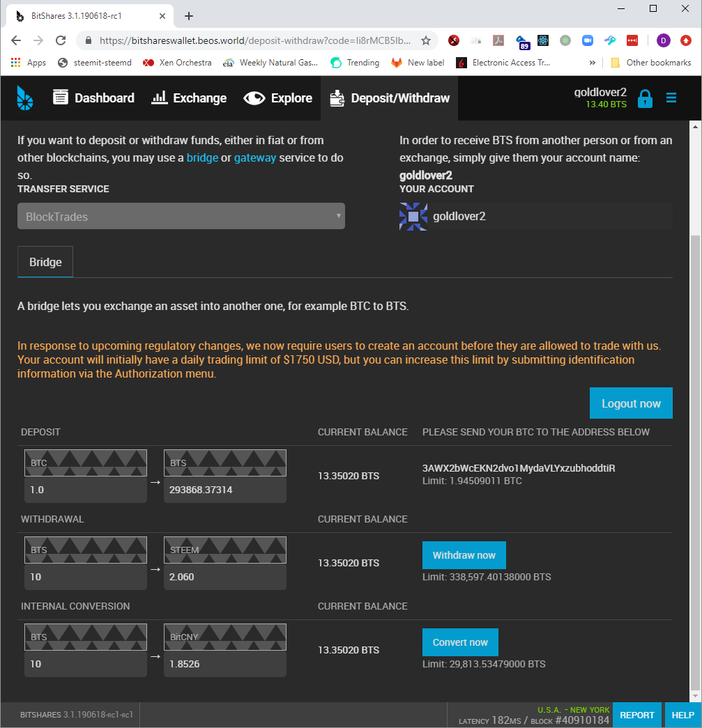Reload the page with refresh icon

[61, 40]
